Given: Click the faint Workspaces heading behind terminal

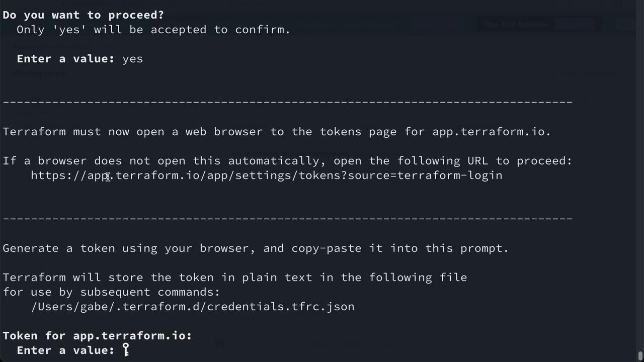Looking at the screenshot, I should coord(39,73).
